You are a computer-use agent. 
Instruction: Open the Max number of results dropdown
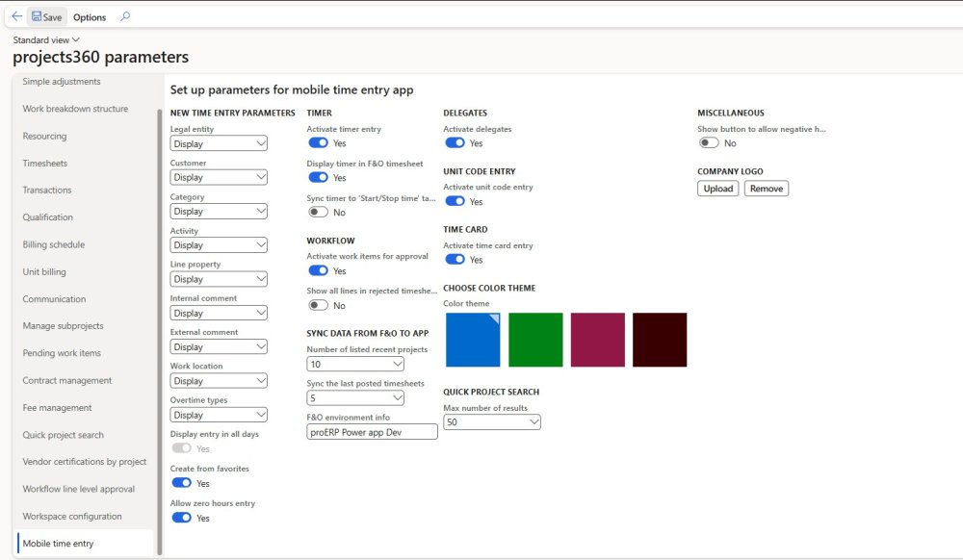point(492,422)
